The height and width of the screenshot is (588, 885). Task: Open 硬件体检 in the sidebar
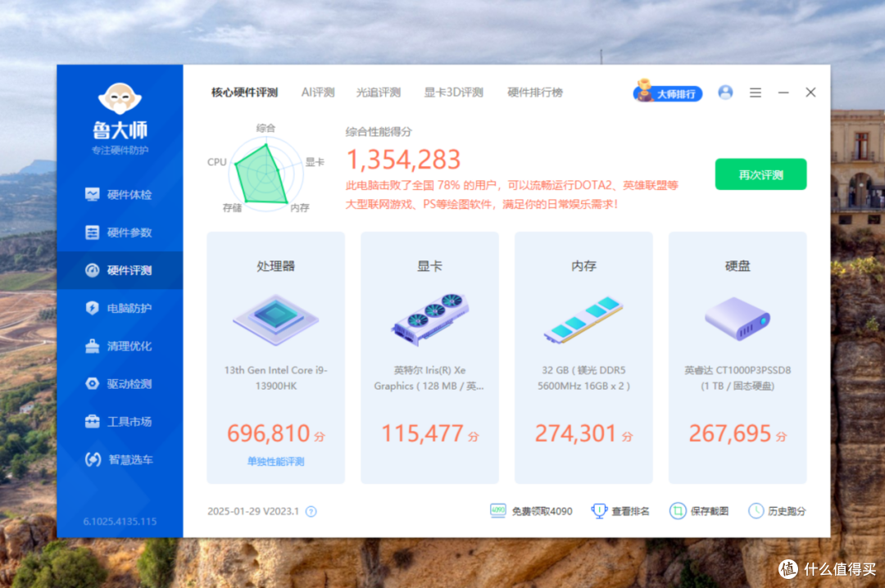(x=120, y=195)
